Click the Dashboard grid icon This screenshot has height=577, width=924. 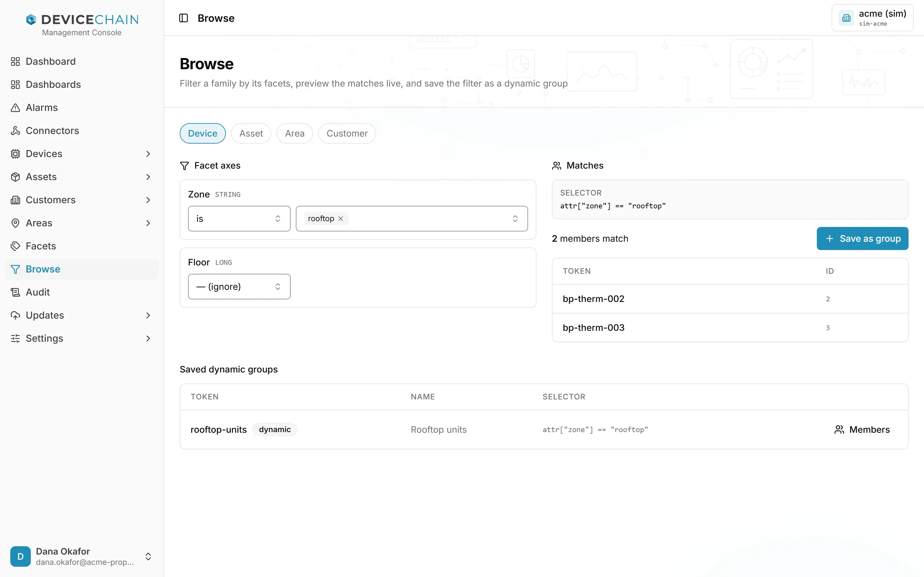coord(15,62)
